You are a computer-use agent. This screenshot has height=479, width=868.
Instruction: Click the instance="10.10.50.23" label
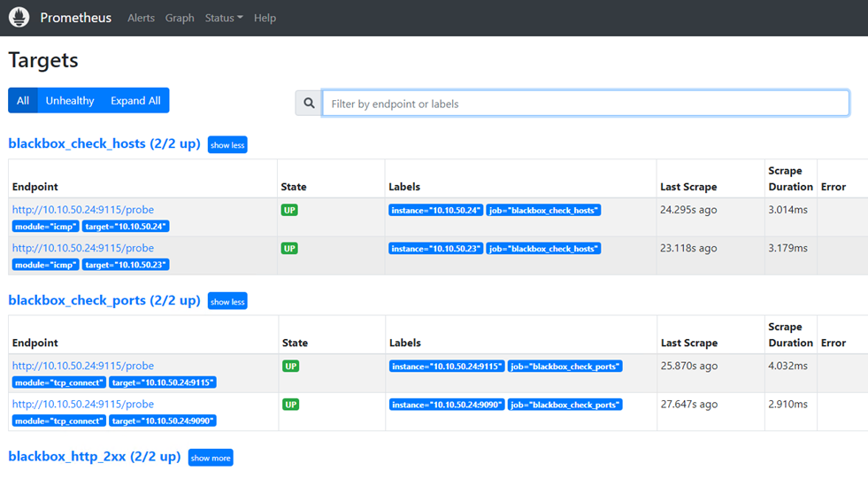click(435, 249)
